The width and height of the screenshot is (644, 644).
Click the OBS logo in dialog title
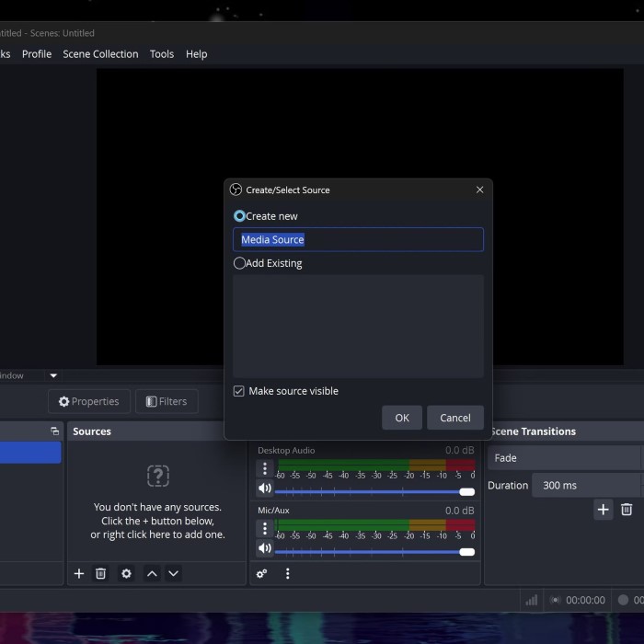236,190
